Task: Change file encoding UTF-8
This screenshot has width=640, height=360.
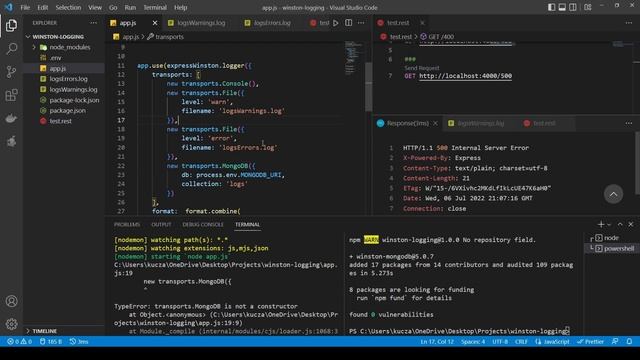Action: tap(500, 342)
